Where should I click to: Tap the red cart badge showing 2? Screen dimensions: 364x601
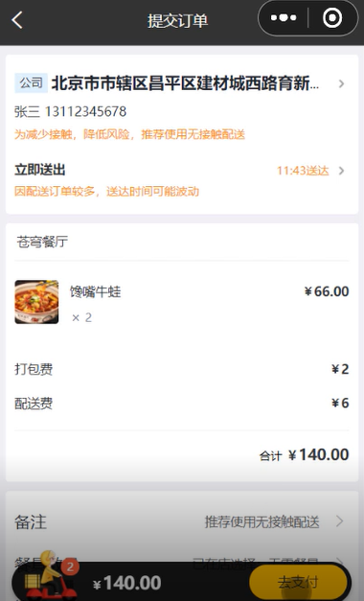point(70,566)
